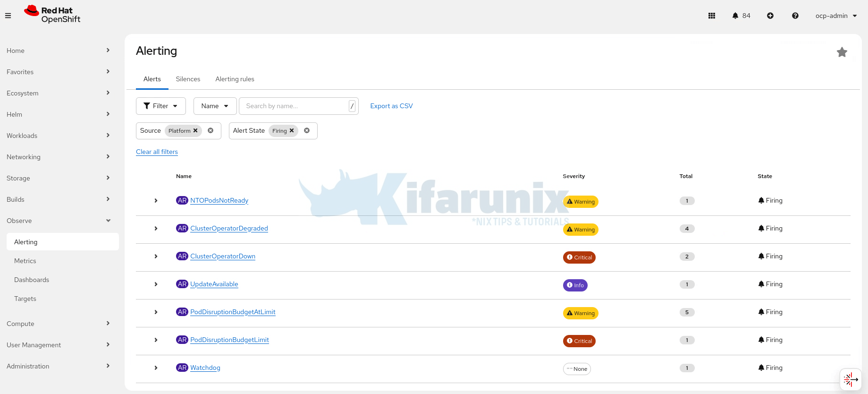Screen dimensions: 868x394
Task: Clear the Source filter group
Action: tap(211, 131)
